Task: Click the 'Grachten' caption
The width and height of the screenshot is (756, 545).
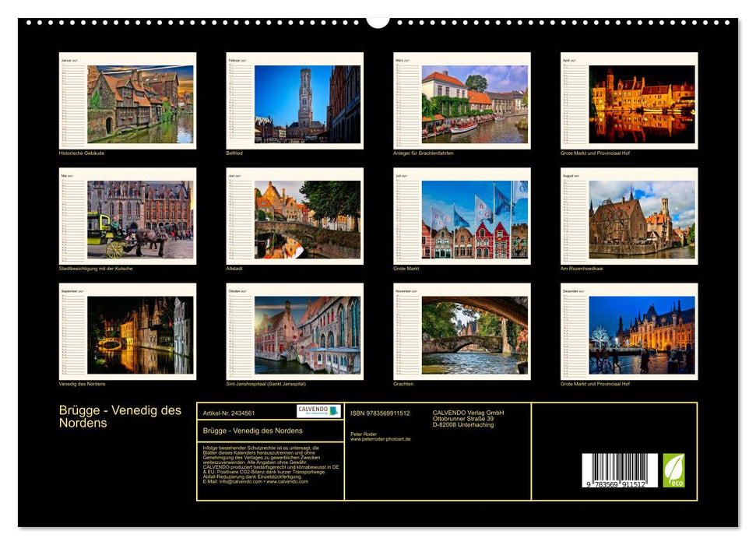Action: point(403,384)
